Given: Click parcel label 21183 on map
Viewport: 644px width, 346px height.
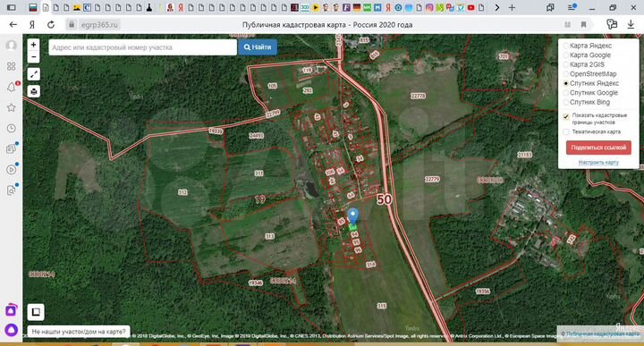Looking at the screenshot, I should 524,155.
